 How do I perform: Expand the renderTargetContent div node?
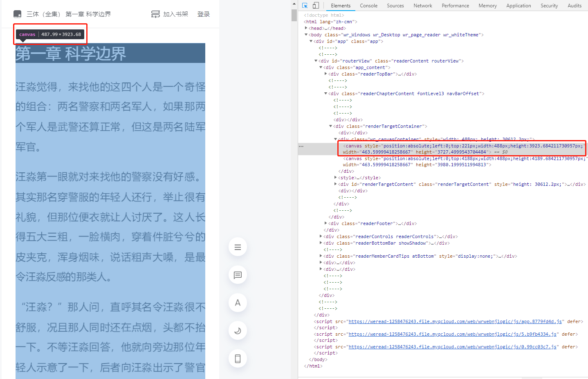[336, 184]
